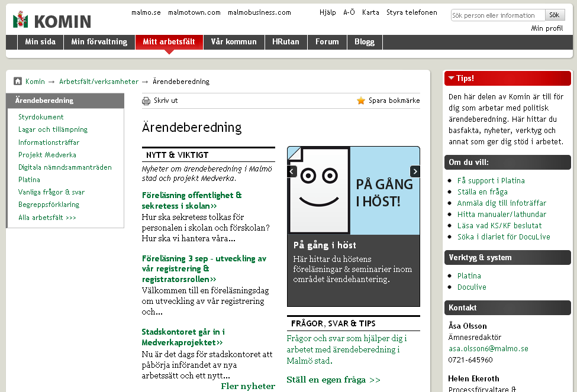
Task: Click the Sök button
Action: (x=555, y=15)
